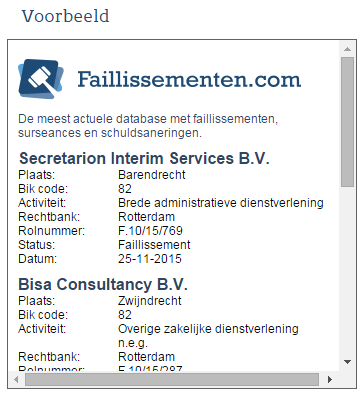Select rolnummer F.10/15/769
Screen dimensions: 362x395
click(x=150, y=231)
